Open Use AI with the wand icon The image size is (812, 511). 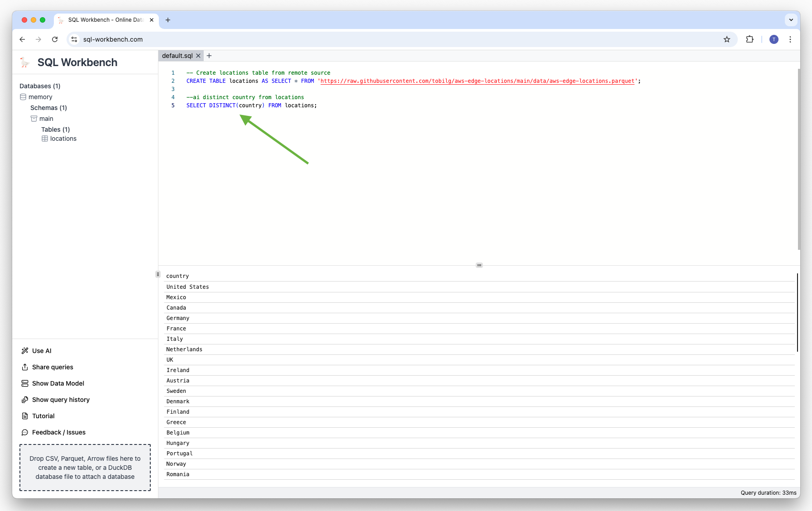[25, 350]
